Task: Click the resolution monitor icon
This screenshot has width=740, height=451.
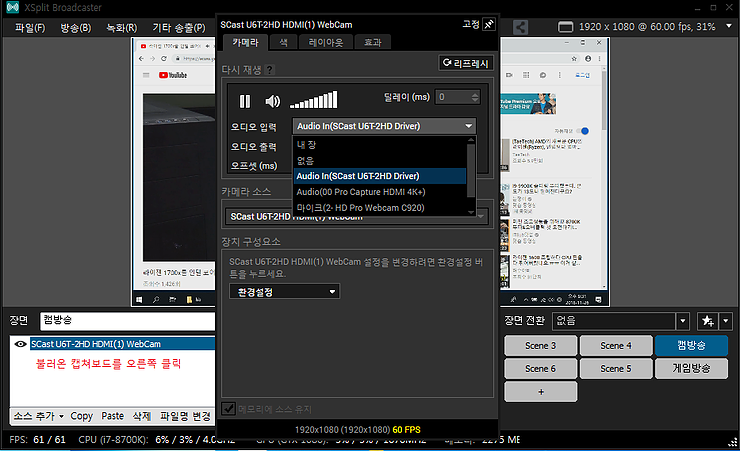Action: point(565,27)
